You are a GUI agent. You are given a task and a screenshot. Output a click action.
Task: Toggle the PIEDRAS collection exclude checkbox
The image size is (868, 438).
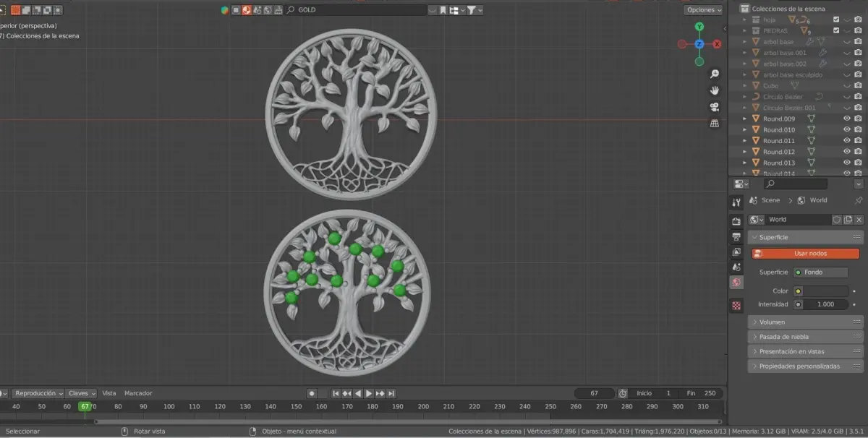(836, 30)
